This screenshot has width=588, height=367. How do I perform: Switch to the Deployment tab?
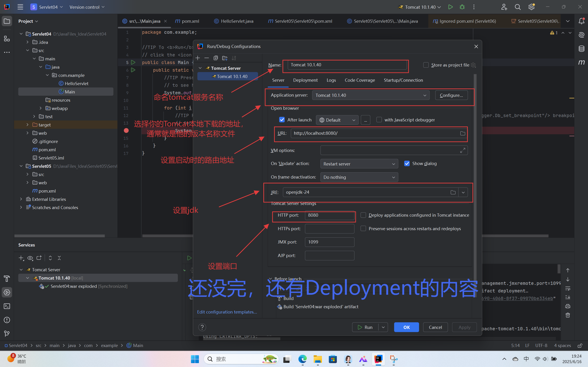(305, 80)
